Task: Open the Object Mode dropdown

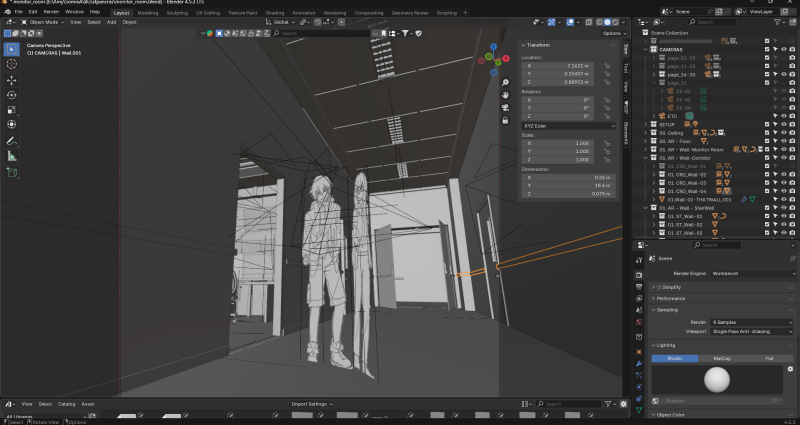Action: pos(41,21)
